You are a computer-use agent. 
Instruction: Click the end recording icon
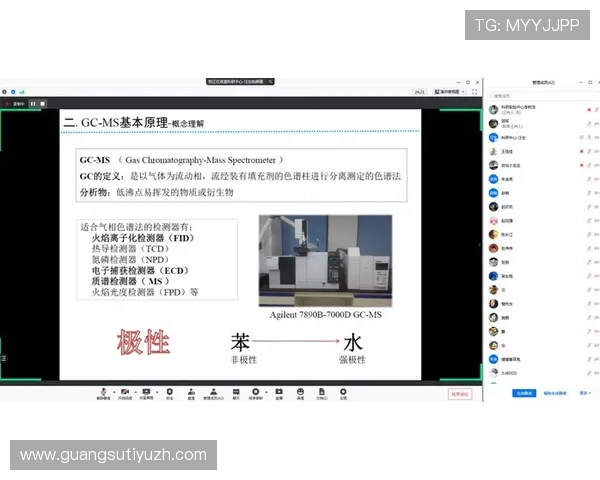[256, 393]
